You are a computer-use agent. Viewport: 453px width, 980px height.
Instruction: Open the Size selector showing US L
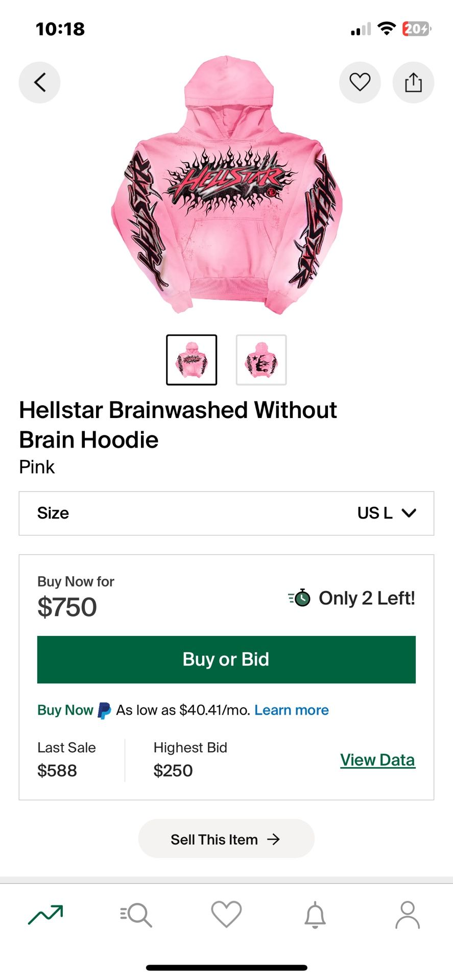coord(226,513)
